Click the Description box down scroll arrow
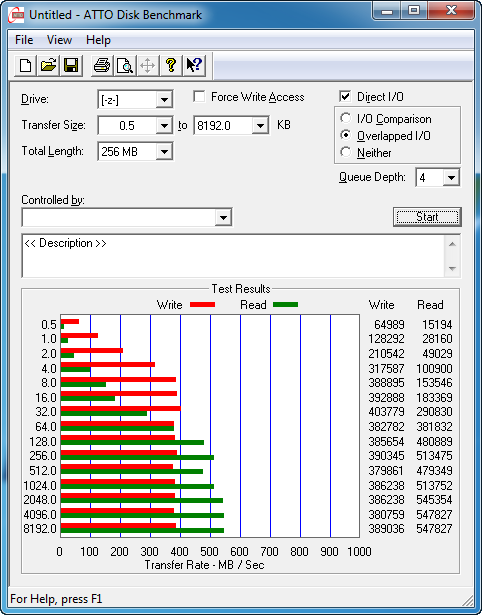 click(452, 269)
